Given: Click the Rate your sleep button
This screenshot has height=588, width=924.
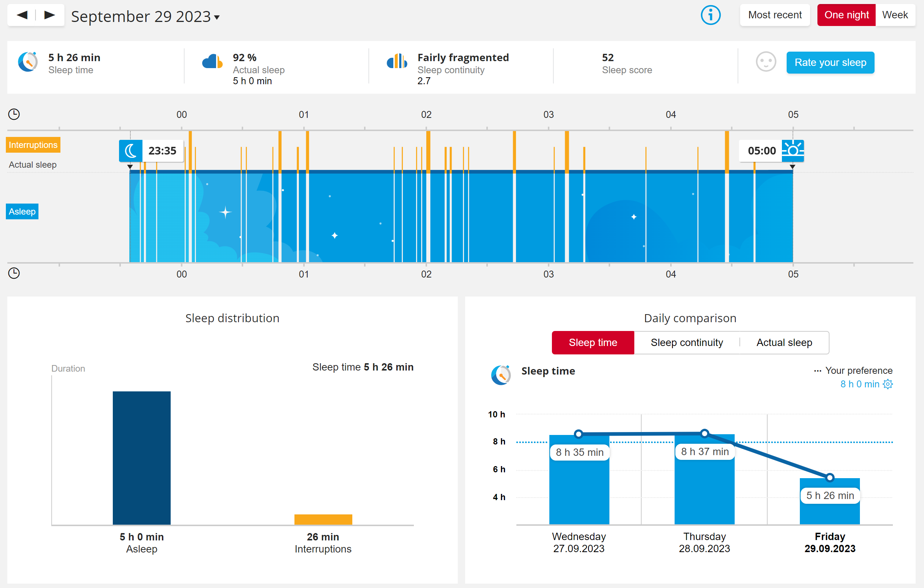Looking at the screenshot, I should [830, 63].
